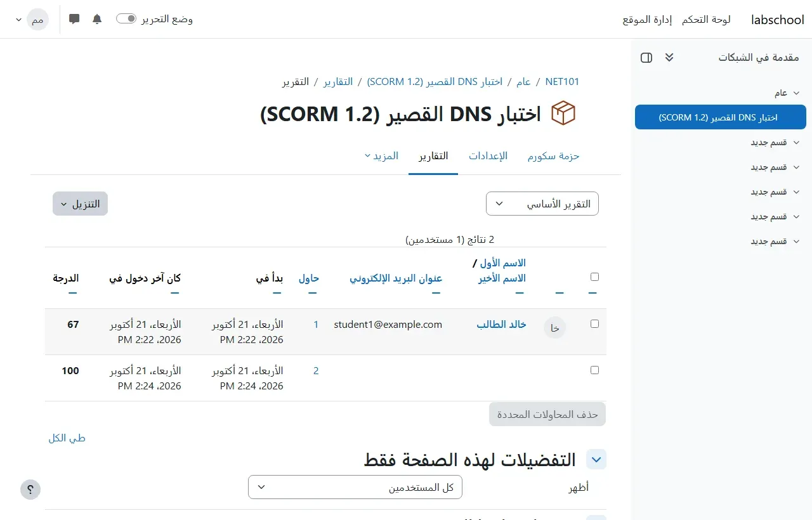Screen dimensions: 812x520
Task: Click the حذف المحاولات المحددة button
Action: point(547,414)
